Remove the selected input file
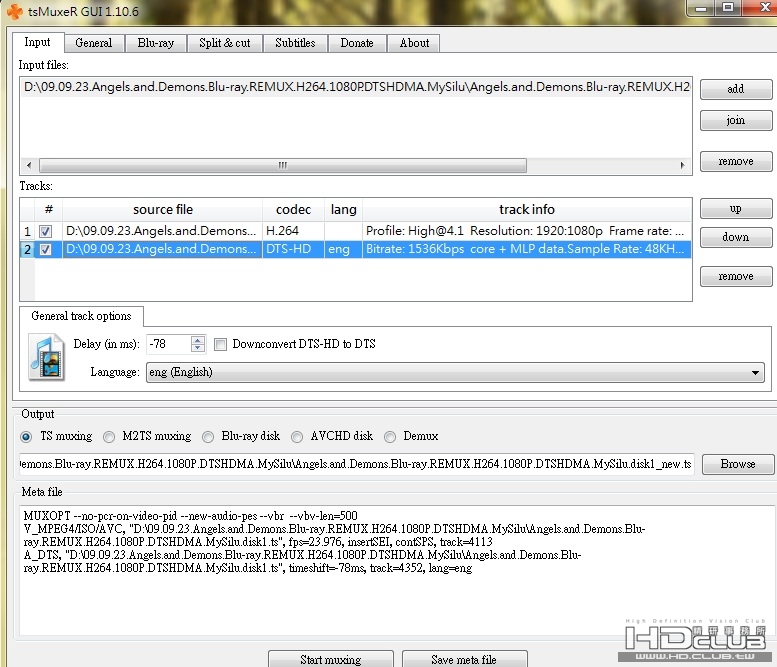 tap(736, 162)
